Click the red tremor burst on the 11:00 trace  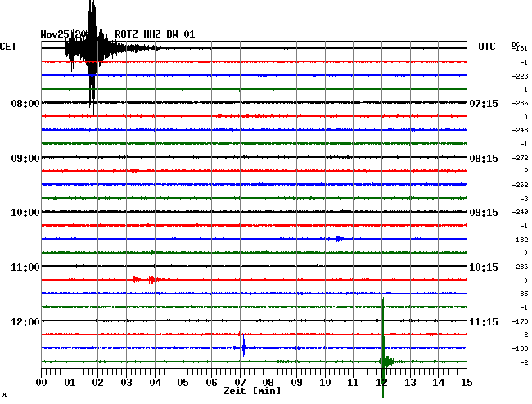151,280
